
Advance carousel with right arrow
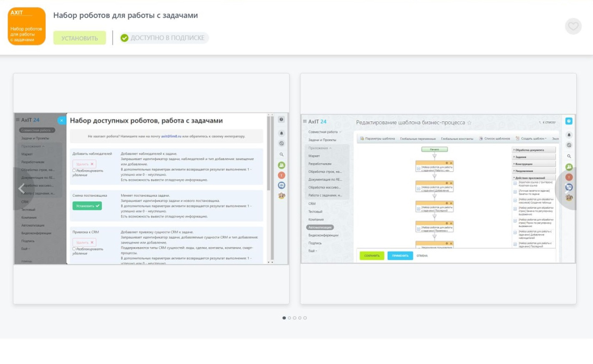coord(568,188)
